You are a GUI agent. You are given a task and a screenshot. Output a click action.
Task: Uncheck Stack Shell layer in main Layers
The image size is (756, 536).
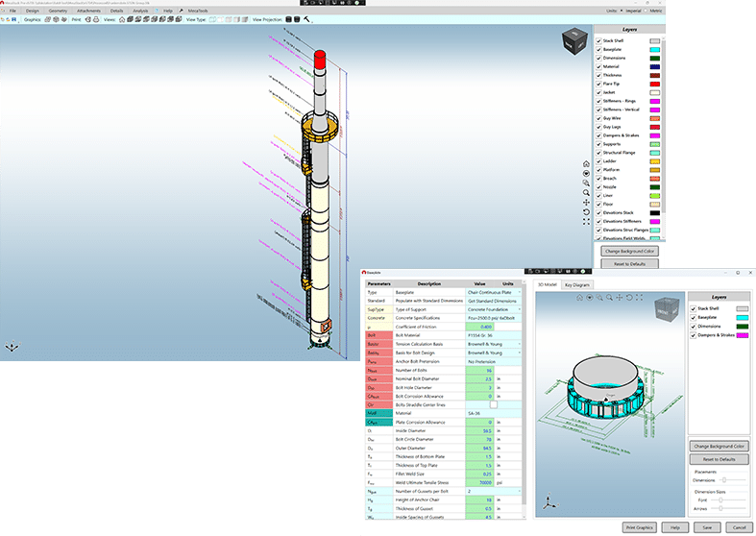point(598,41)
